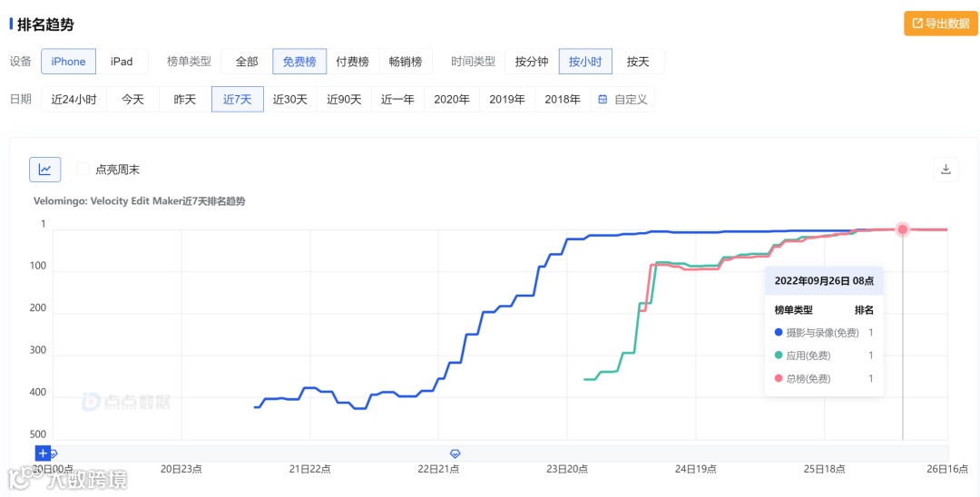This screenshot has height=497, width=980.
Task: Select 近7天 date range
Action: pyautogui.click(x=238, y=99)
